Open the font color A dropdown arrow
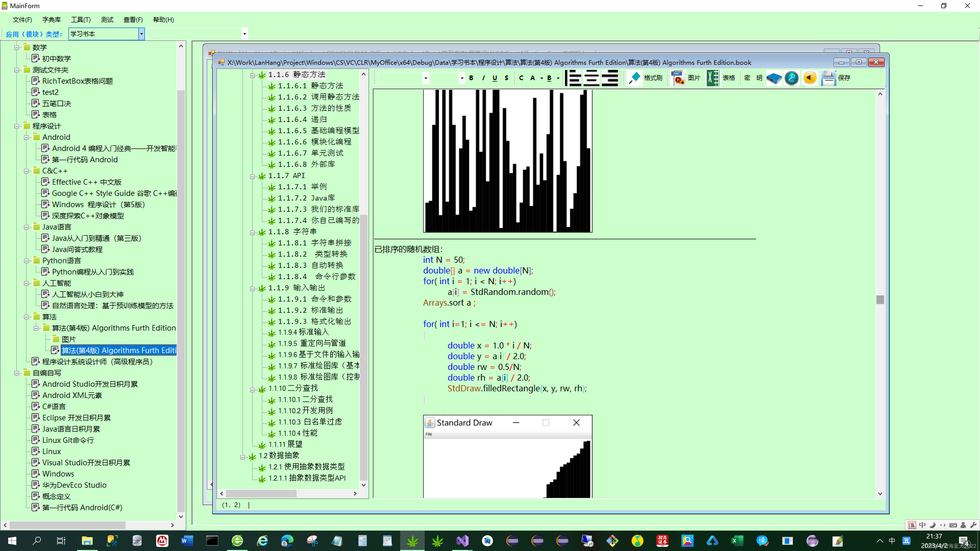 541,78
